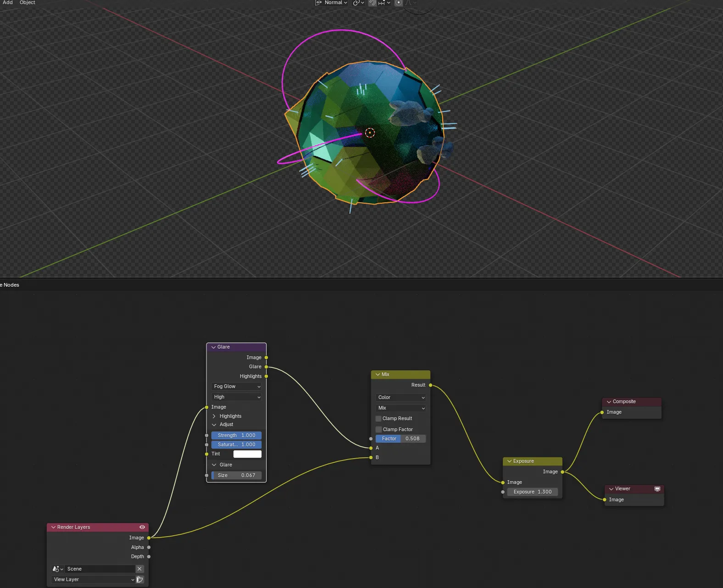Open the Add menu
Viewport: 723px width, 588px height.
(8, 3)
